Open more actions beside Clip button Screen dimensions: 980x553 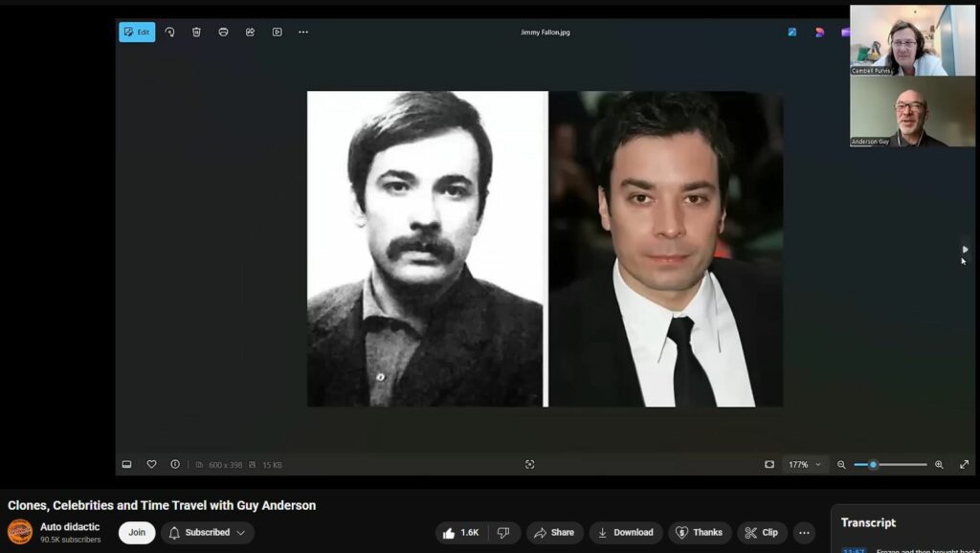point(804,532)
